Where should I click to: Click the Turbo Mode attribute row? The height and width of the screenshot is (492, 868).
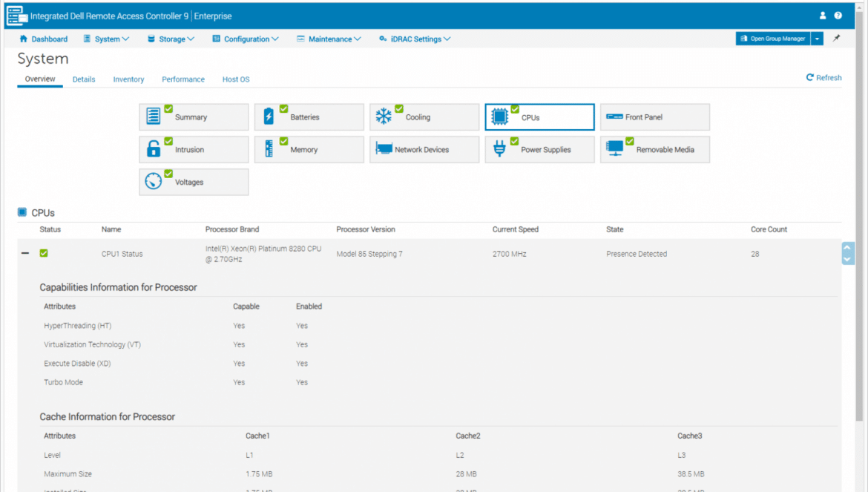click(438, 382)
